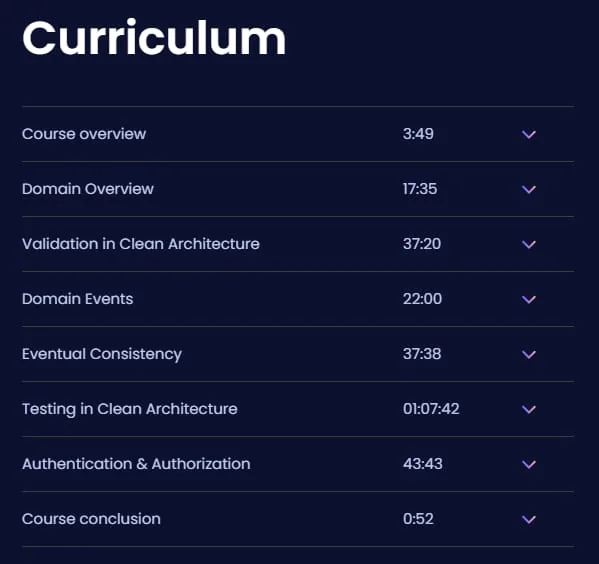Open the Eventual Consistency title
Screen dimensions: 599x564
pos(102,355)
